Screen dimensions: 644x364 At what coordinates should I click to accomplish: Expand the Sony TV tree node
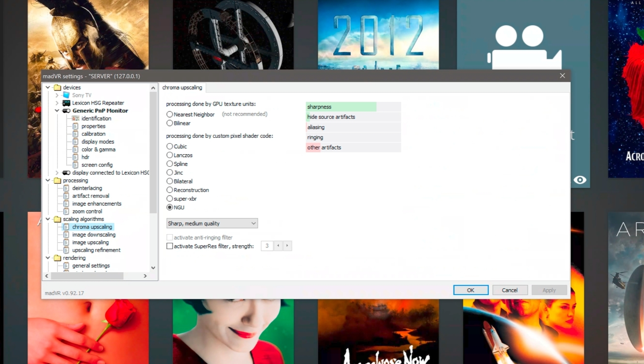(x=57, y=95)
